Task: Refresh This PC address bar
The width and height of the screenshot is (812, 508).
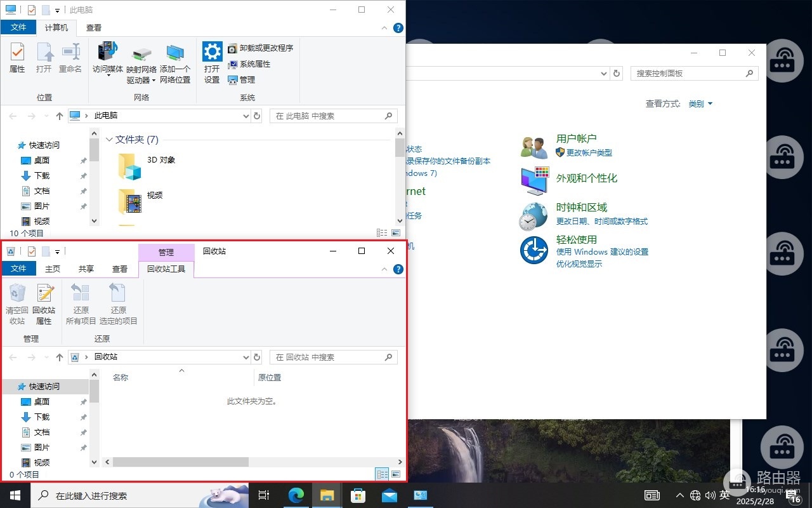Action: (257, 116)
